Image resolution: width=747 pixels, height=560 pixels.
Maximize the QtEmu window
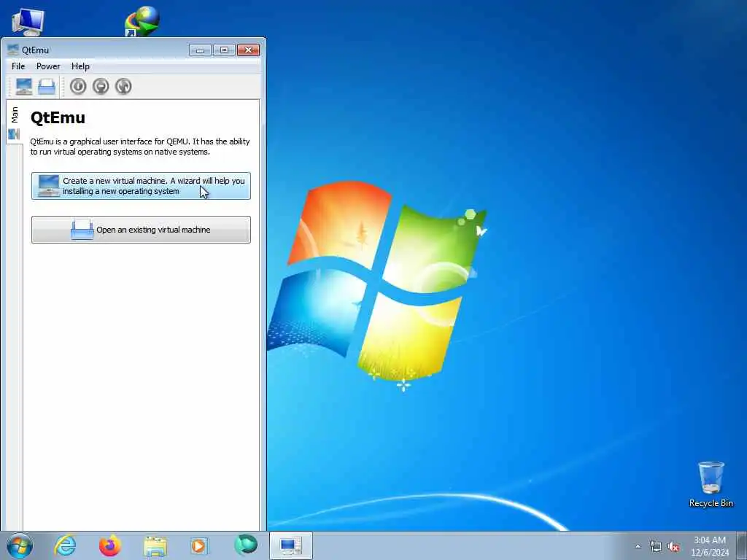click(224, 50)
